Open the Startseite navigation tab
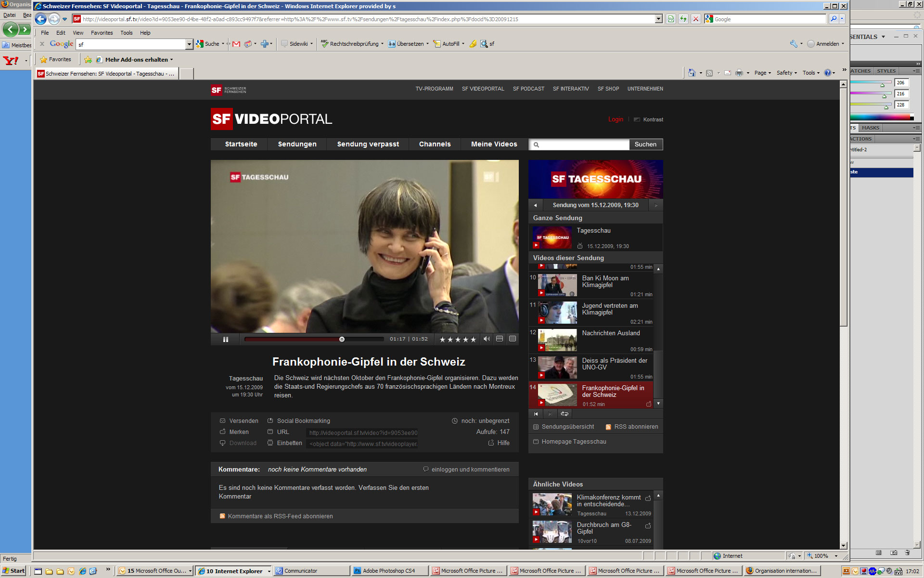Screen dimensions: 924x578 (241, 144)
